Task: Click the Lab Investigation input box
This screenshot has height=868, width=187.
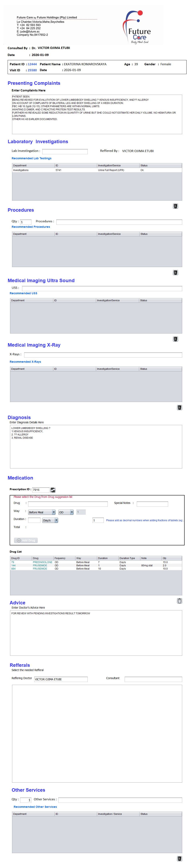Action: pos(65,151)
